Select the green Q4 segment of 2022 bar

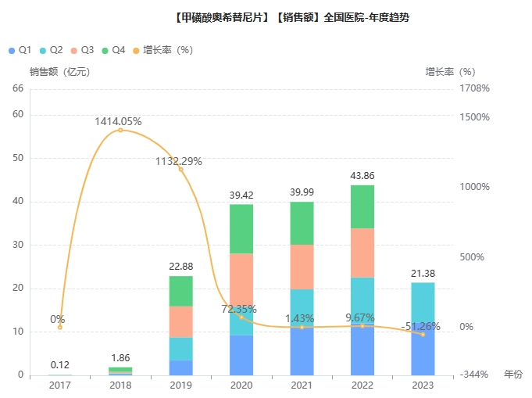coord(362,206)
